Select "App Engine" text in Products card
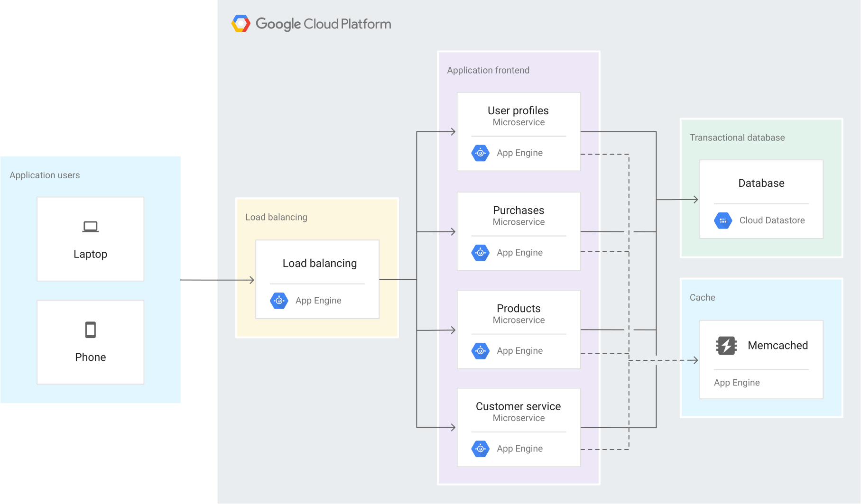The height and width of the screenshot is (504, 861). click(519, 351)
